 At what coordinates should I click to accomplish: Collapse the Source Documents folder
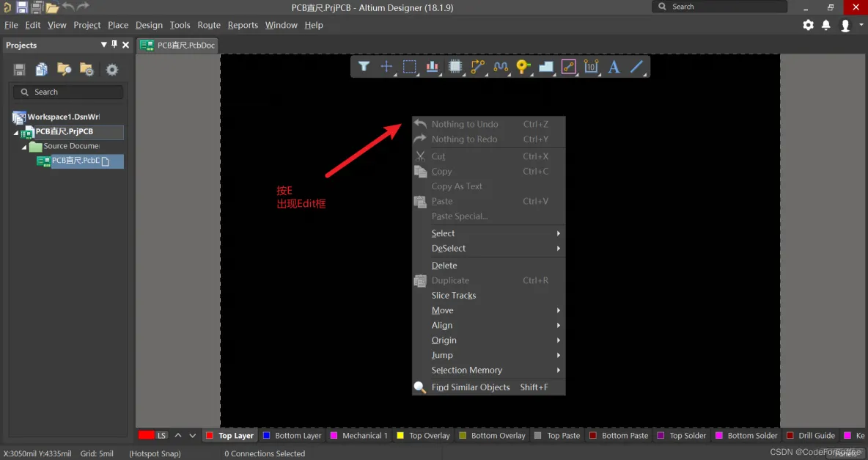click(x=24, y=147)
